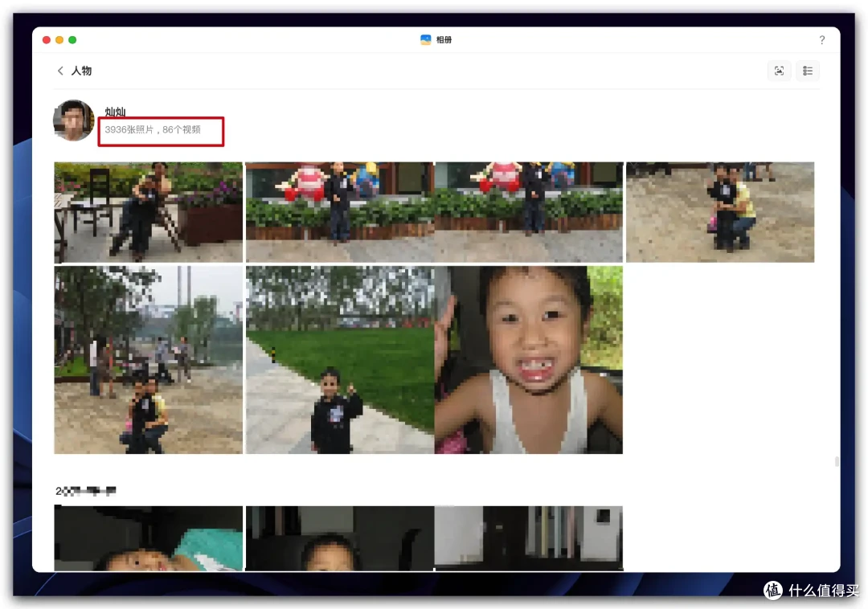Open bottom photo of dark room interior
The image size is (868, 609).
tap(529, 538)
